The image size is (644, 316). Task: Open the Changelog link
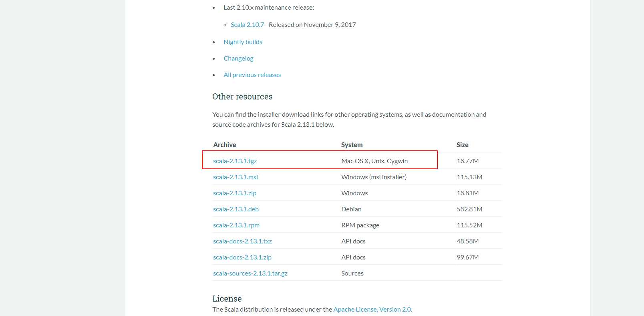(238, 59)
